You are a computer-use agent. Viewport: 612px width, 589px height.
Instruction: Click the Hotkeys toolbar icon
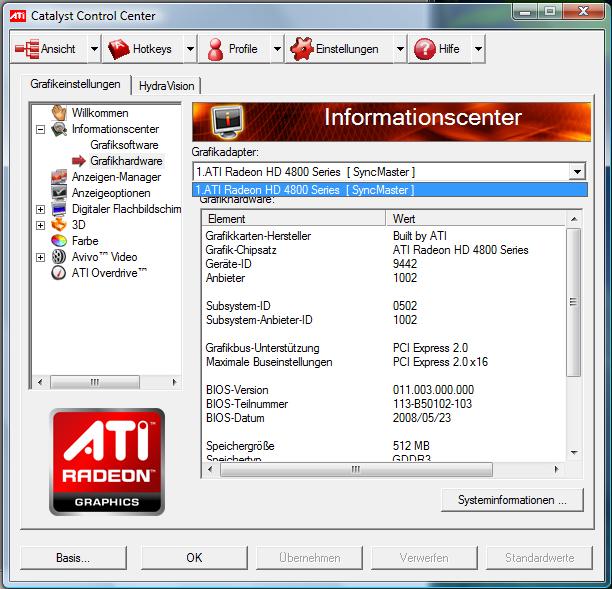pos(119,49)
